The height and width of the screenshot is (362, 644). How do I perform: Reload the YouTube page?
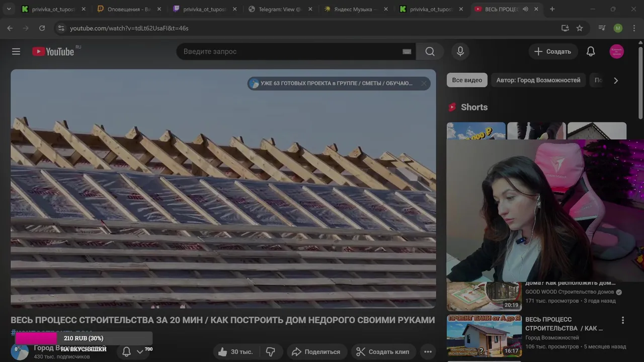(x=42, y=28)
